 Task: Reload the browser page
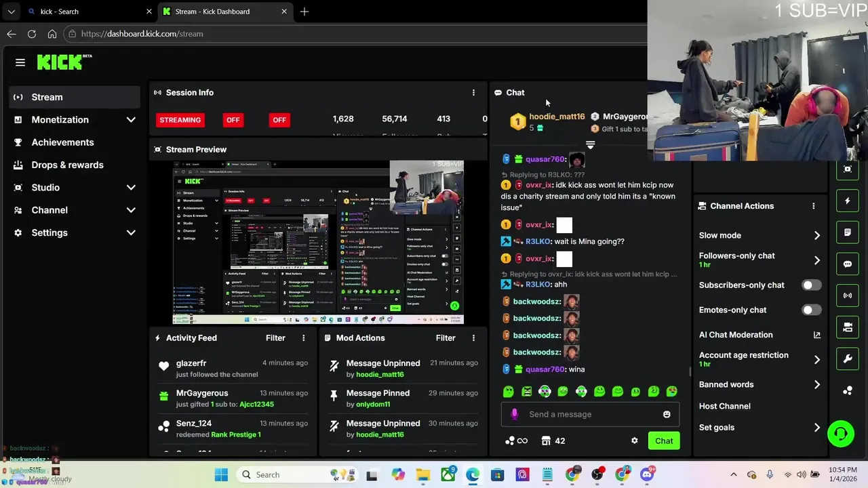[32, 34]
